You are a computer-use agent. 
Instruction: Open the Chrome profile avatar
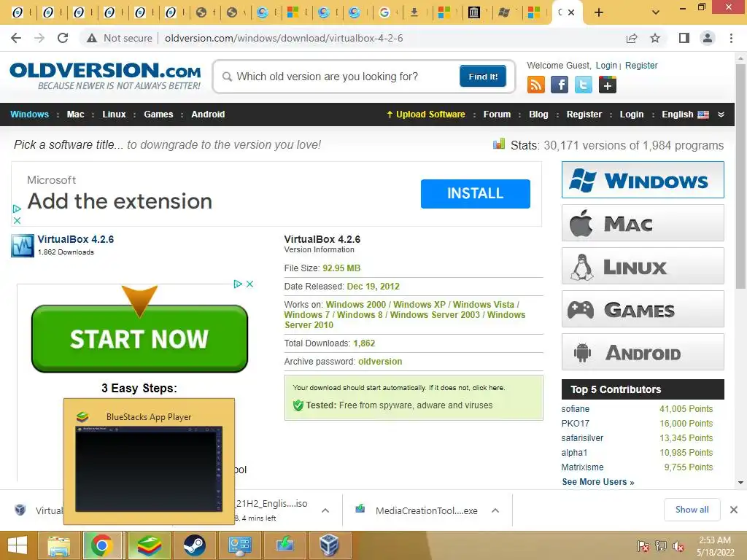pos(708,38)
